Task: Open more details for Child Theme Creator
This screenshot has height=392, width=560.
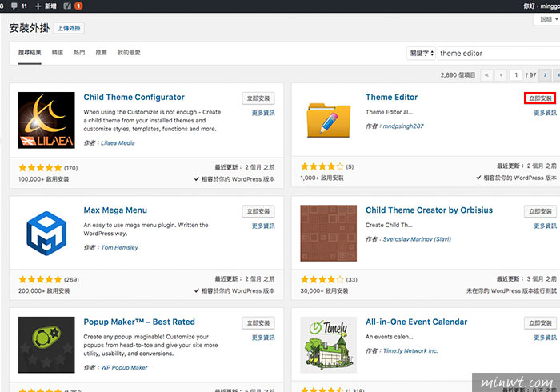Action: 545,226
